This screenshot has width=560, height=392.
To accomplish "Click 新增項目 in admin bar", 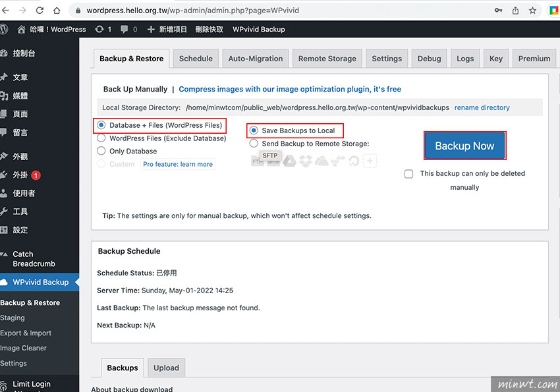I will pyautogui.click(x=167, y=29).
